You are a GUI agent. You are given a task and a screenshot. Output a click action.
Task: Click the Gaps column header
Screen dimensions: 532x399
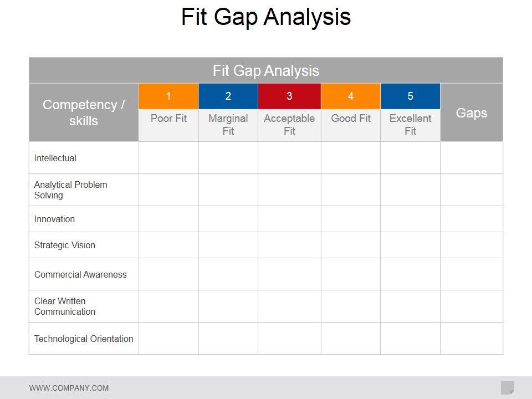472,113
